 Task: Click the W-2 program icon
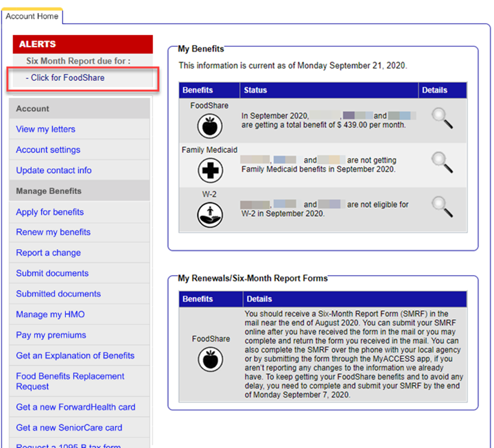[210, 214]
